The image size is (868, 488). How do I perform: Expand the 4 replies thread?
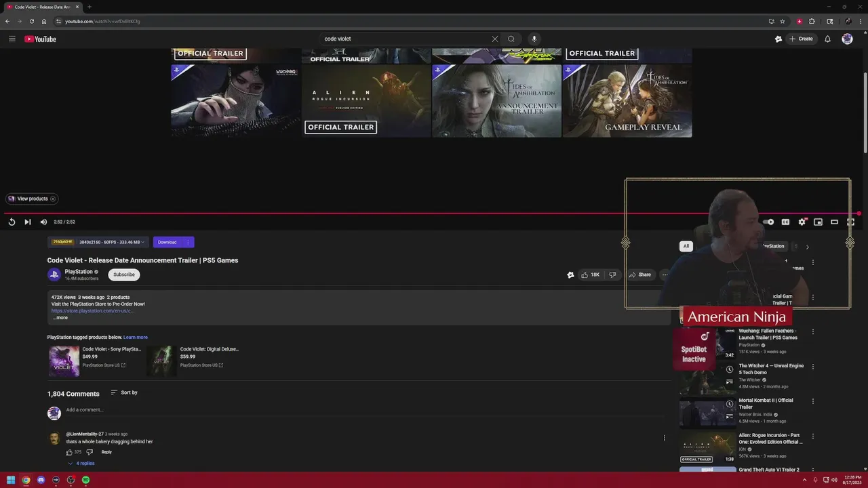(x=81, y=463)
